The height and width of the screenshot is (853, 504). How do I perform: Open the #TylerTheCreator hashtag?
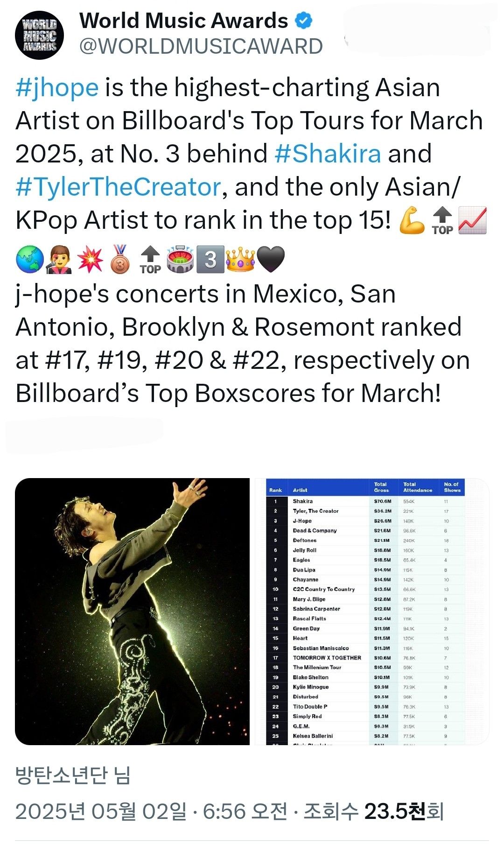click(118, 187)
